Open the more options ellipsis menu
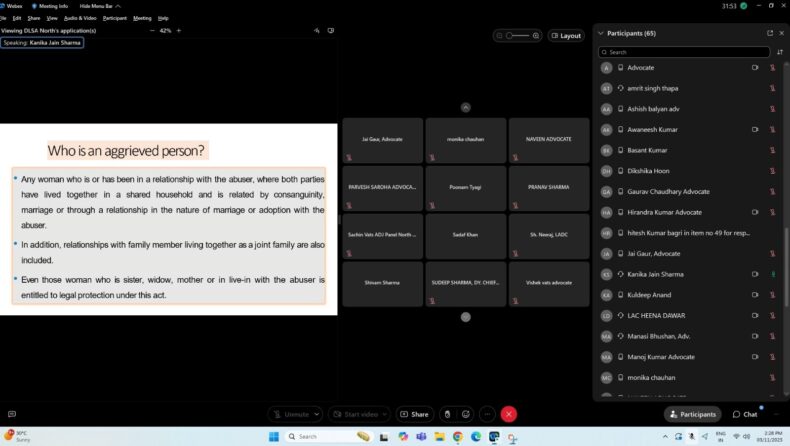 (486, 414)
